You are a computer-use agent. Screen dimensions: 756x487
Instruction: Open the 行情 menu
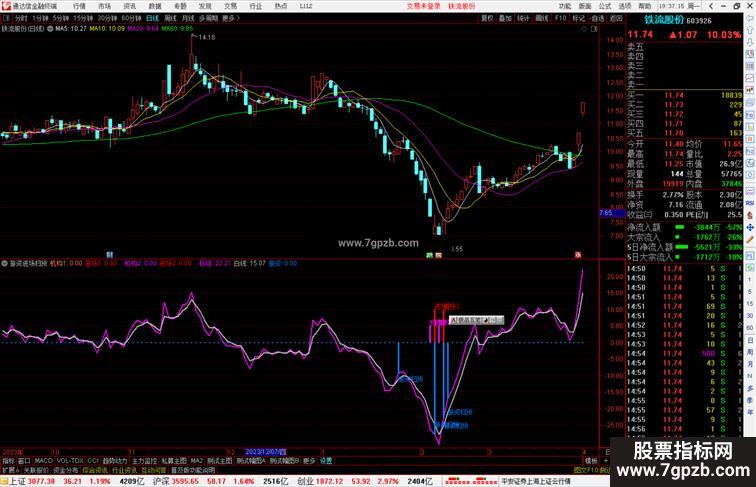click(x=80, y=6)
